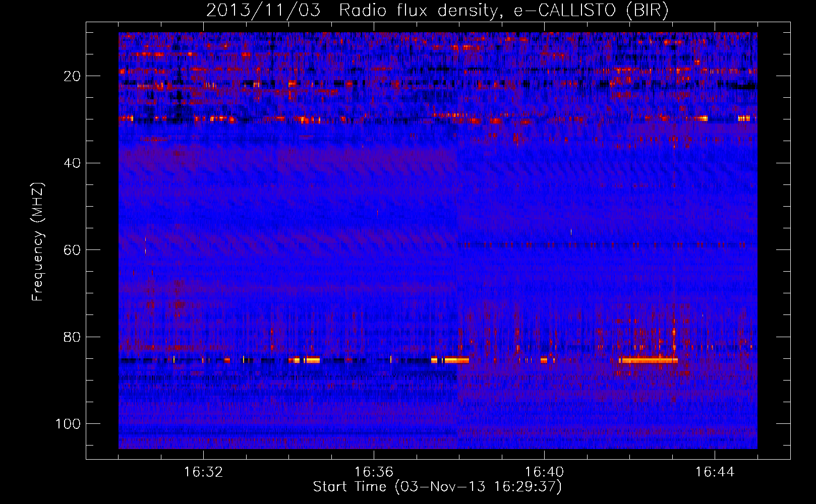Click the bright burst at 85 MHz just before 16:38
Screen dimensions: 816x504
click(x=450, y=360)
